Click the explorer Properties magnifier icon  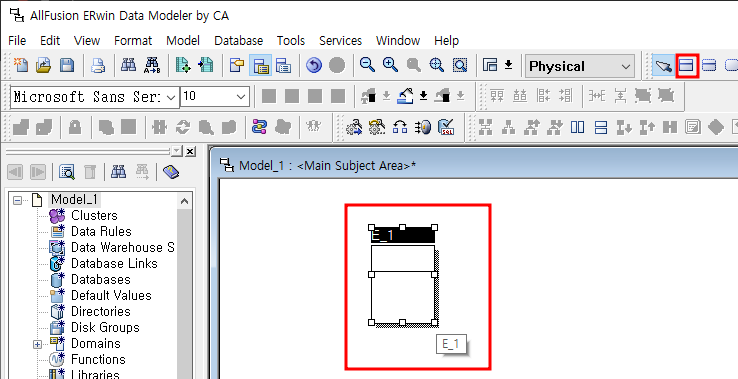click(67, 172)
